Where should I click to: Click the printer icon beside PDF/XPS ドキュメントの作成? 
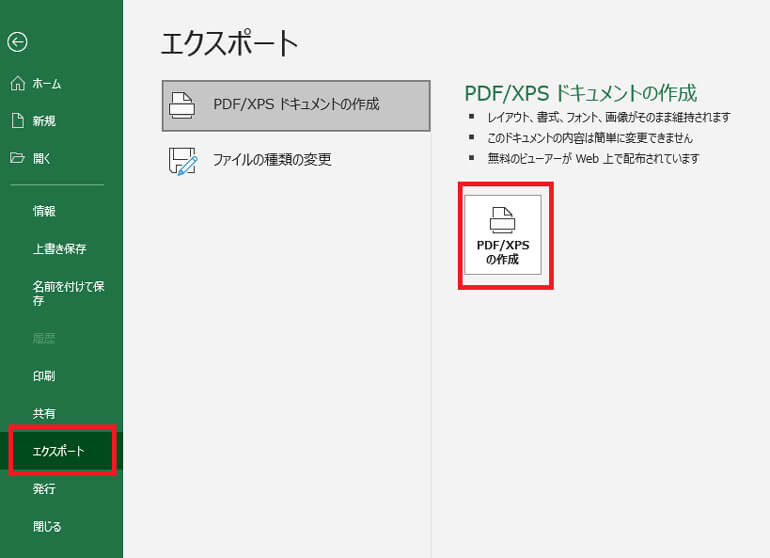(182, 105)
